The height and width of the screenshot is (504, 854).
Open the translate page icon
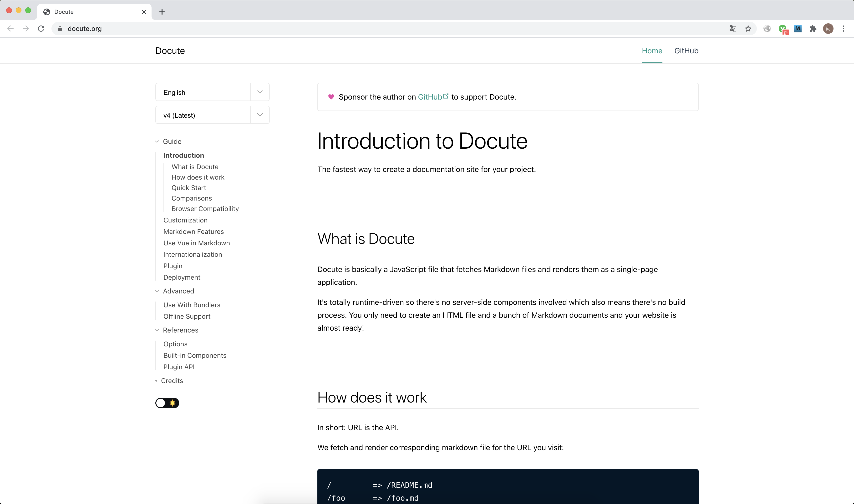point(733,29)
